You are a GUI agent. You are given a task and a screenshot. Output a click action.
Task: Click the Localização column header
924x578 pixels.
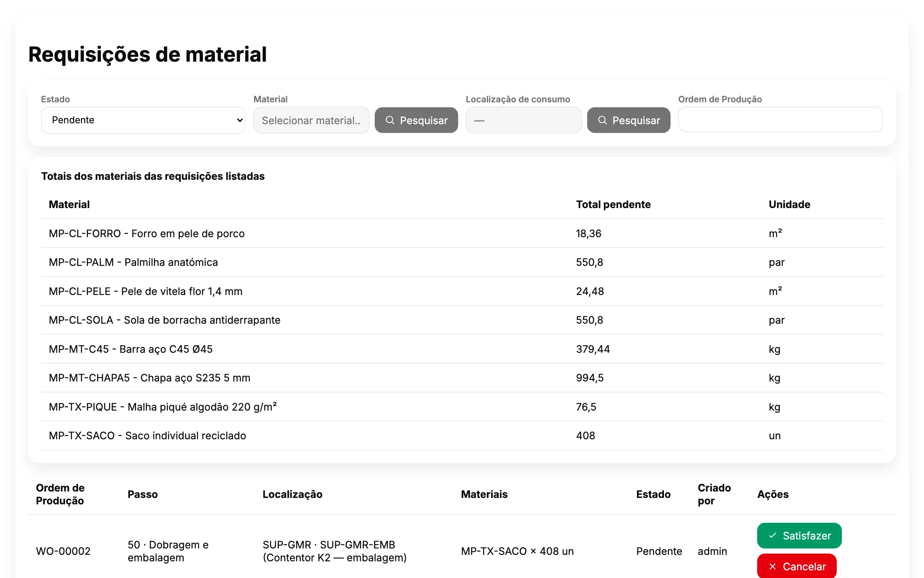(292, 494)
